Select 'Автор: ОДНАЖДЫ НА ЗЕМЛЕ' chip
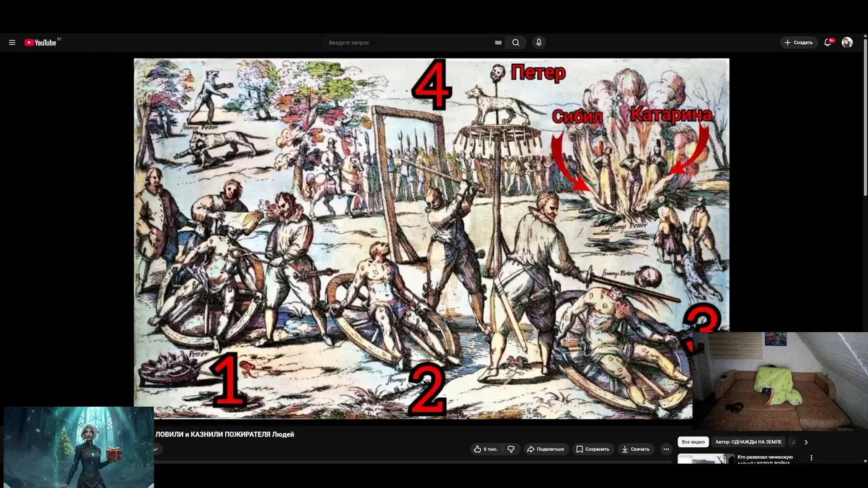The width and height of the screenshot is (868, 488). [749, 442]
